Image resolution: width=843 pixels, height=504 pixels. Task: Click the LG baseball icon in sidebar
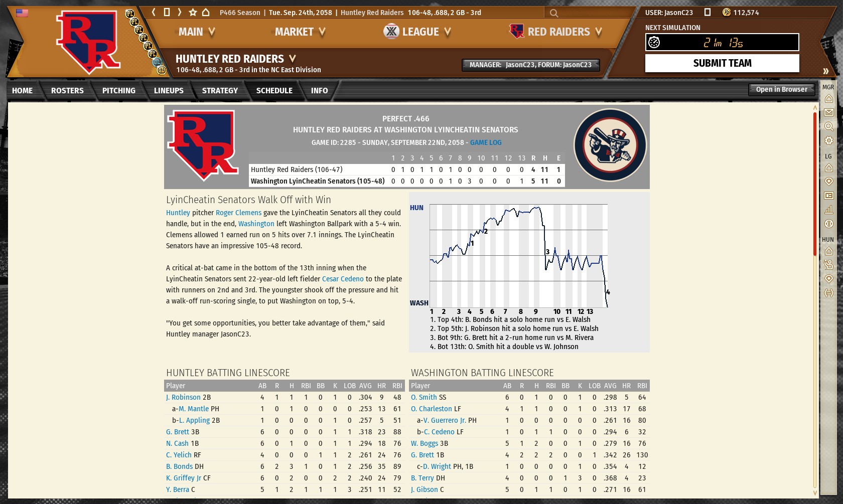829,224
